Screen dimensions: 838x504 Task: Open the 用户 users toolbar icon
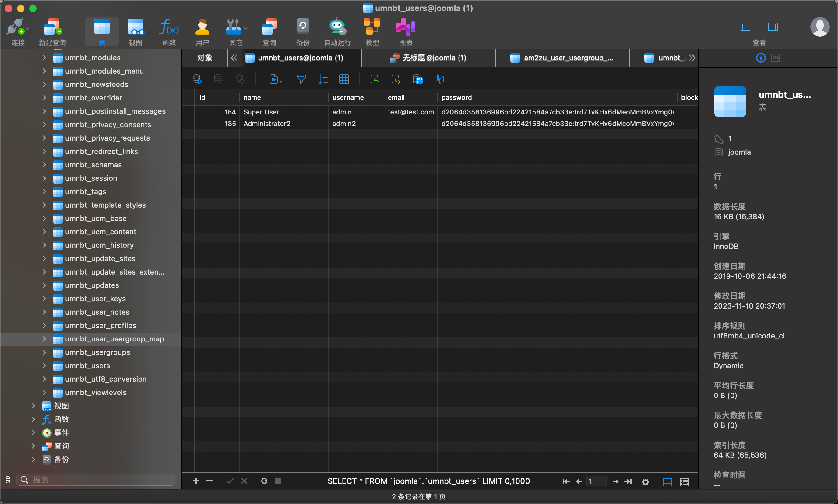(202, 32)
